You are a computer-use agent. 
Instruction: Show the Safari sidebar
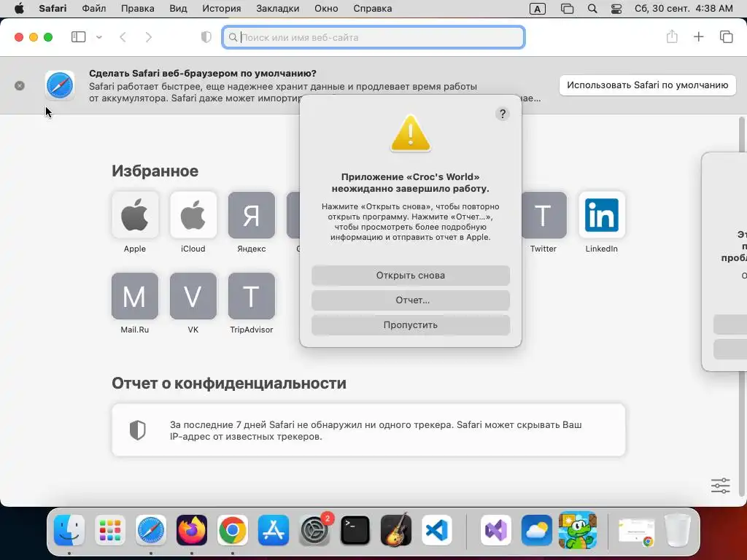point(78,36)
